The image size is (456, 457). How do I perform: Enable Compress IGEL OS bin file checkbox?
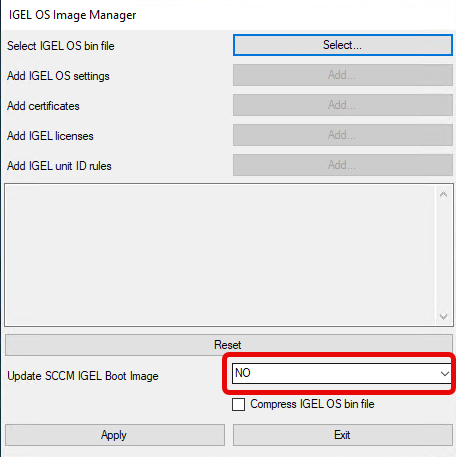[x=238, y=404]
